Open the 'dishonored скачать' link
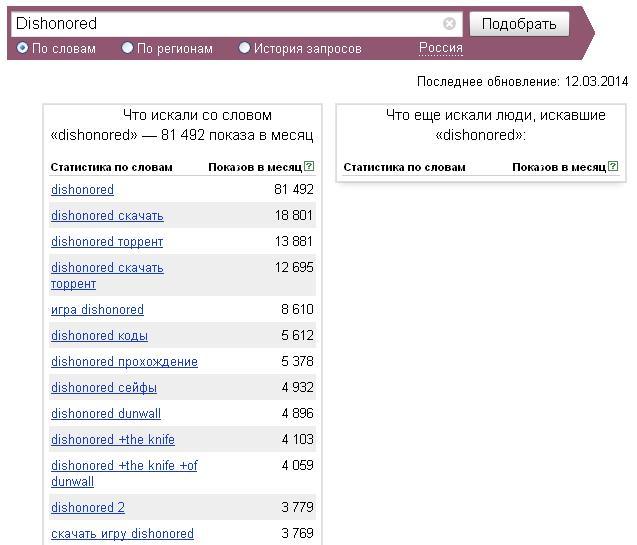Screen dimensions: 637x545 coord(107,216)
